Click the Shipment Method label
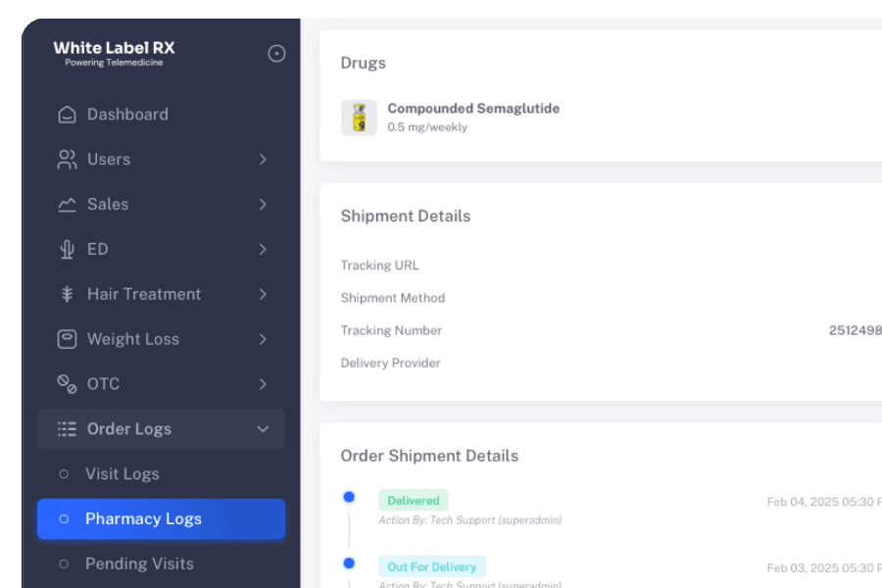 393,298
